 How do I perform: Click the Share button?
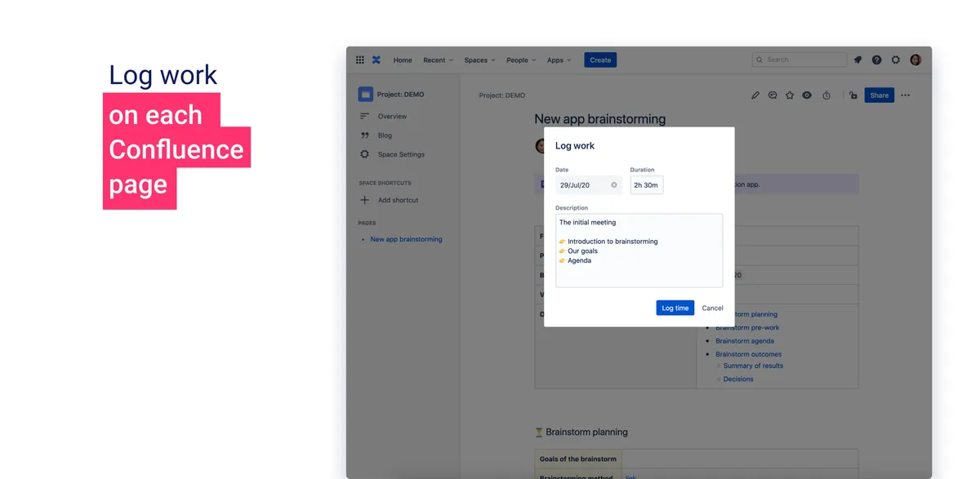(880, 95)
